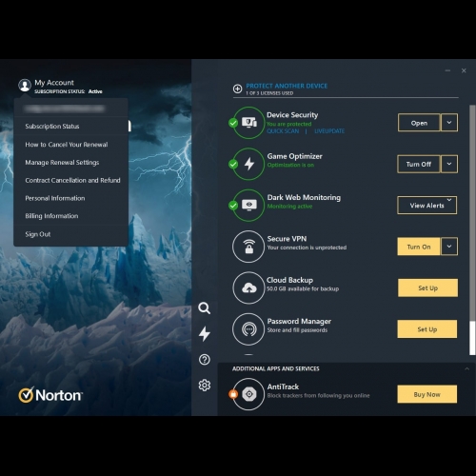Collapse the Additional Apps and Services section
476x476 pixels.
tap(466, 368)
